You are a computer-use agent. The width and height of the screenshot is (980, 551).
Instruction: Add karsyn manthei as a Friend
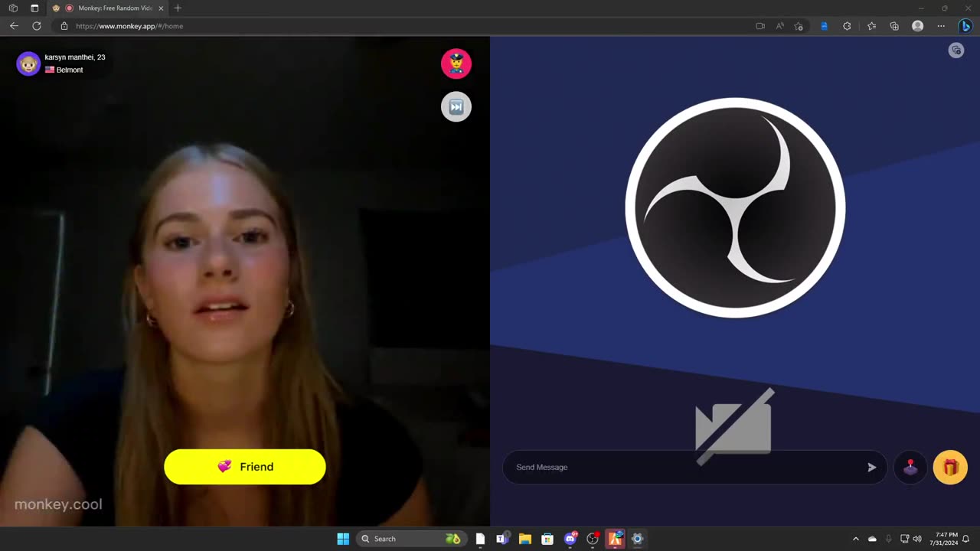coord(245,467)
